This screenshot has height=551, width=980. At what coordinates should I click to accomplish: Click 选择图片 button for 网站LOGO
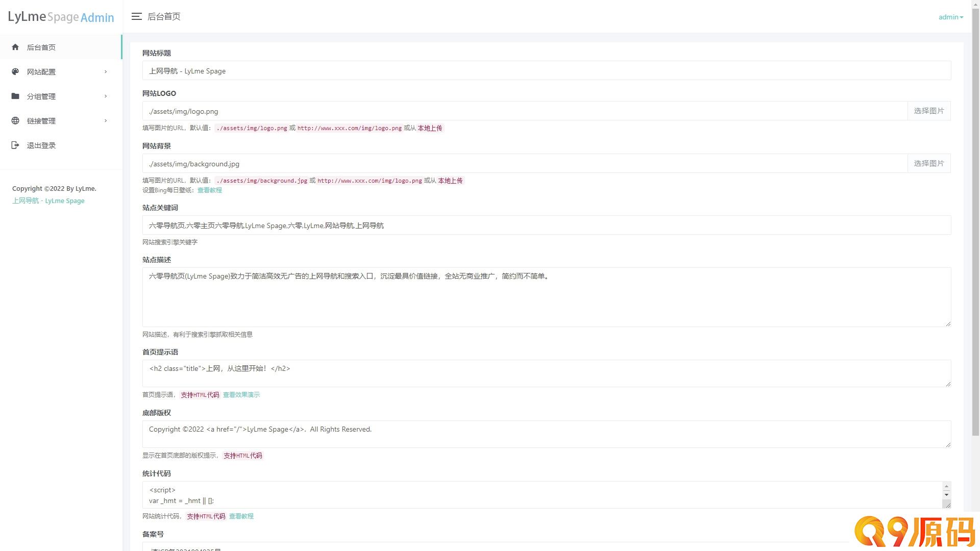(929, 111)
